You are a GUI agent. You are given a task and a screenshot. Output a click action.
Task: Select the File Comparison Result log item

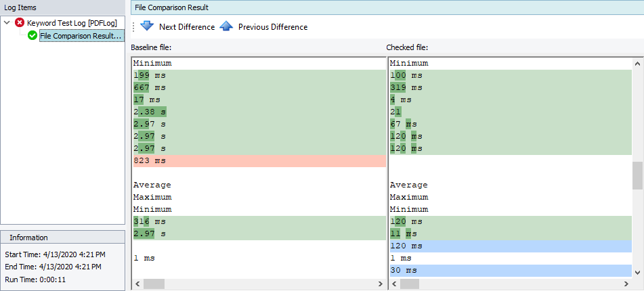click(81, 36)
